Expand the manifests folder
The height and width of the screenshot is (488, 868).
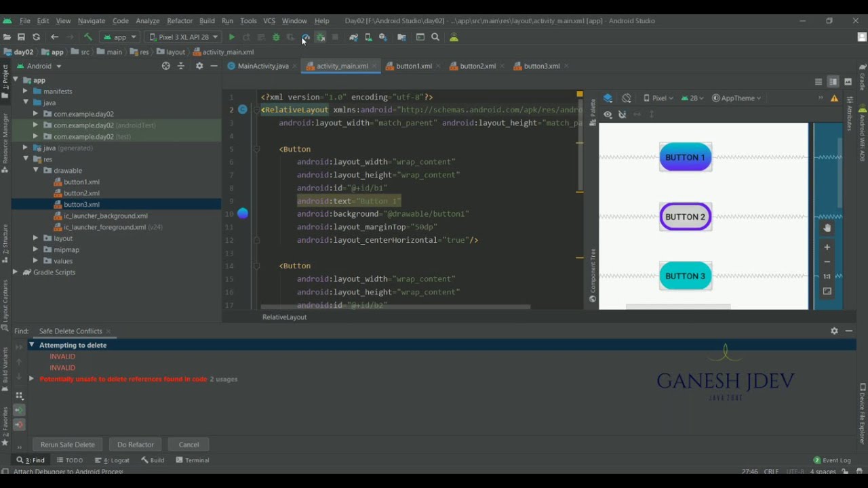click(25, 91)
